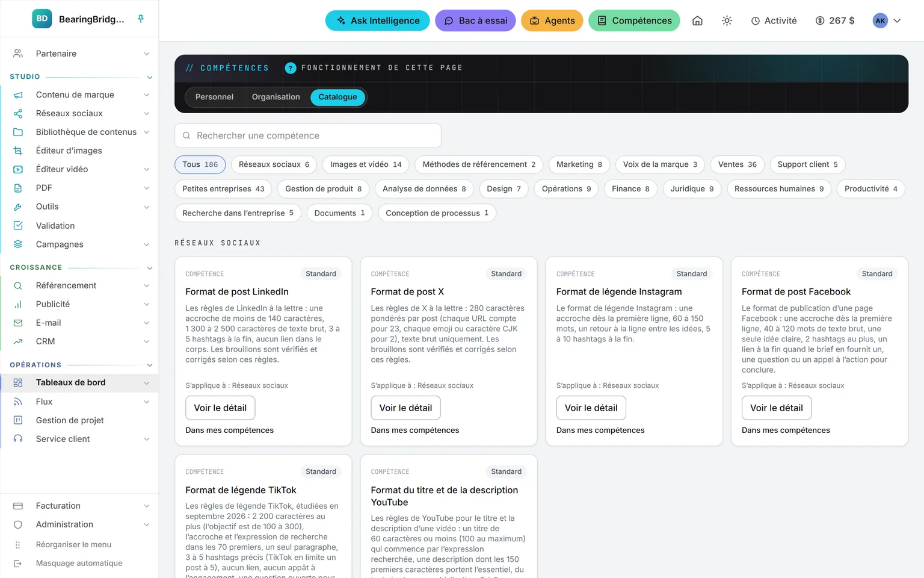
Task: Click the Outils wrench icon
Action: tap(18, 207)
